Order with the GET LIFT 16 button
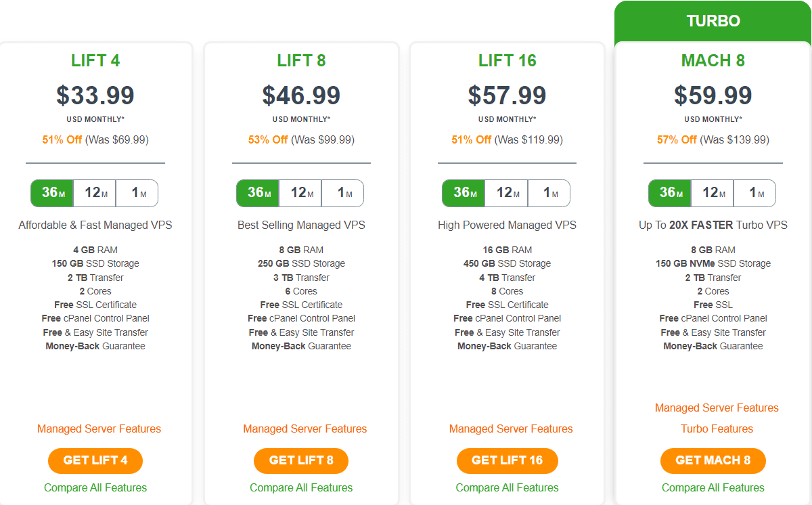Image resolution: width=812 pixels, height=505 pixels. click(507, 460)
